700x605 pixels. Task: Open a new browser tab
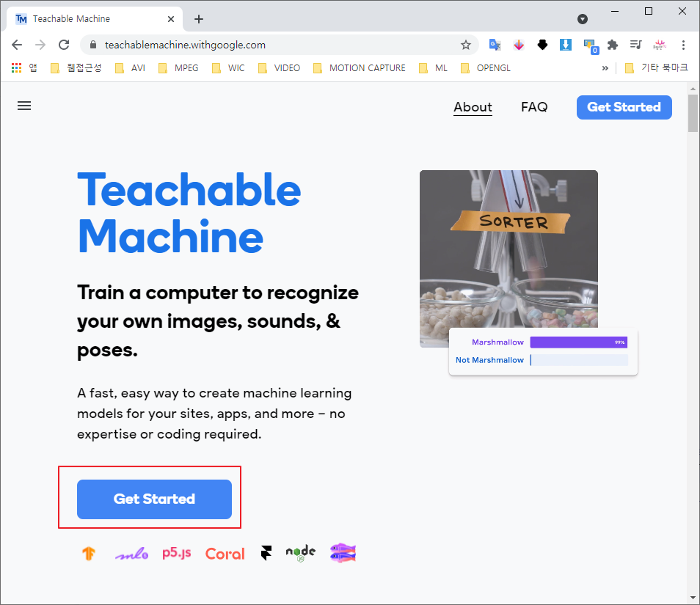199,19
